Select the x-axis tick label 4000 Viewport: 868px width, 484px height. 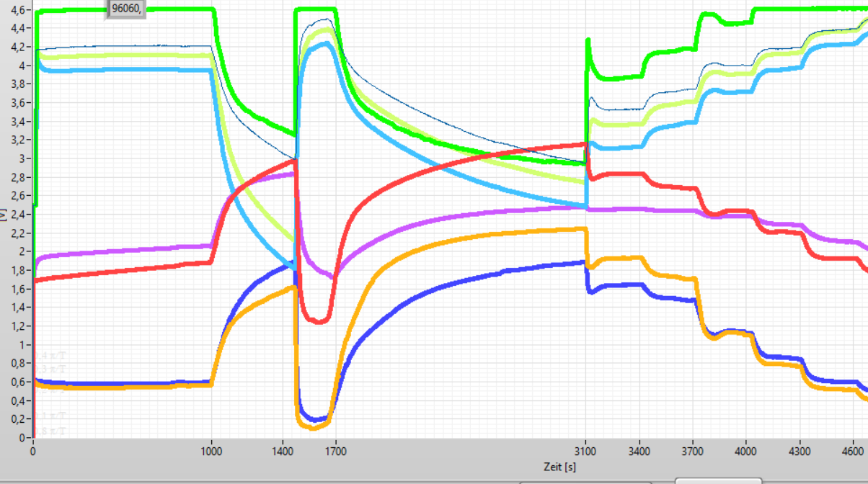tap(746, 452)
